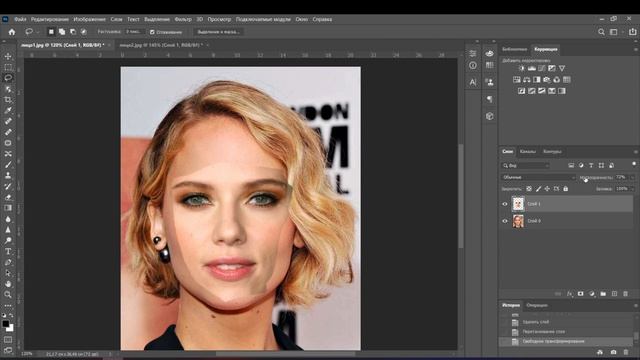
Task: Create new layer icon in Layers panel
Action: click(614, 293)
